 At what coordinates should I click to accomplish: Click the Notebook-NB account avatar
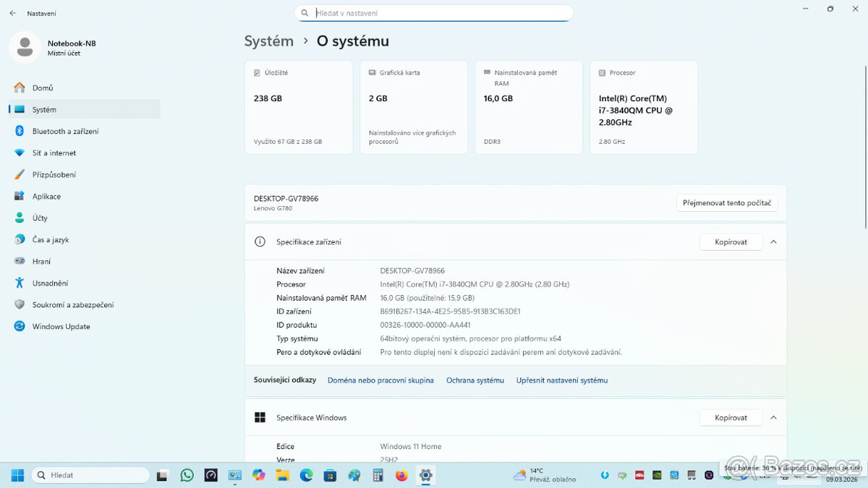pyautogui.click(x=25, y=47)
